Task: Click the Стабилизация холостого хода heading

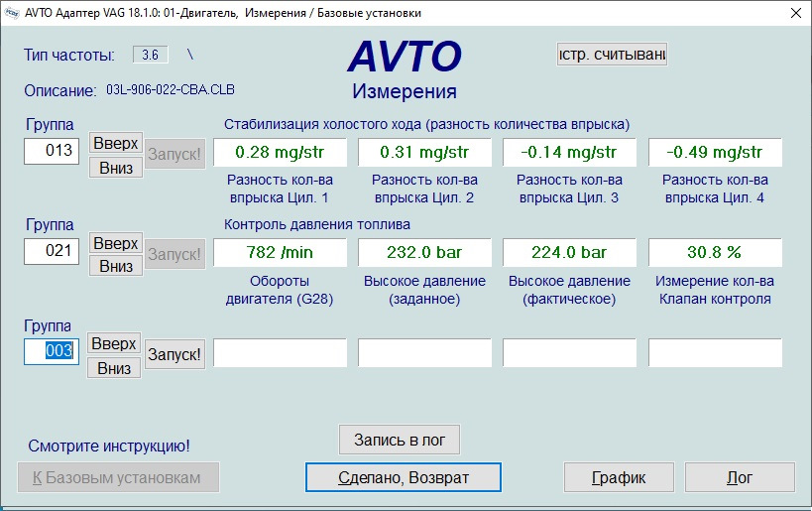Action: pyautogui.click(x=426, y=124)
